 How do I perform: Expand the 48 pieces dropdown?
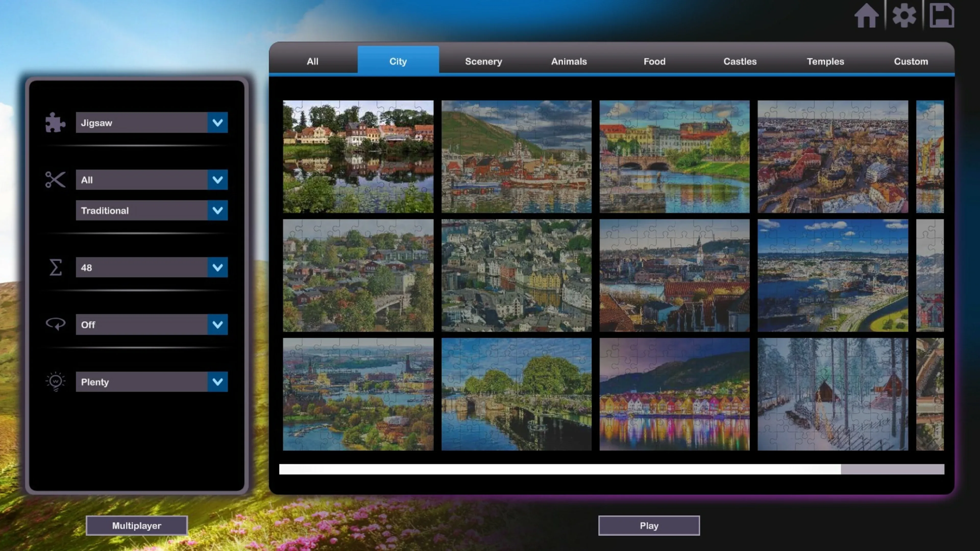217,267
